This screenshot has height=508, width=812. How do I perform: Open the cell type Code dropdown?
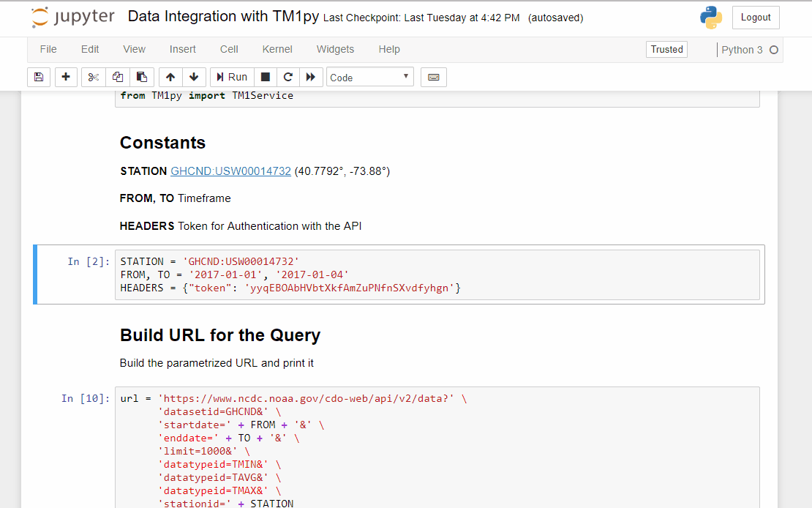(369, 77)
